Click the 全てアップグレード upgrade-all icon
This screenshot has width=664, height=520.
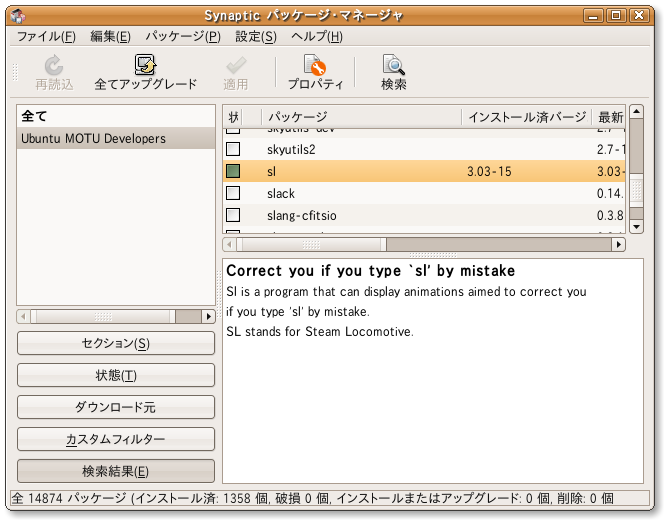click(x=145, y=65)
